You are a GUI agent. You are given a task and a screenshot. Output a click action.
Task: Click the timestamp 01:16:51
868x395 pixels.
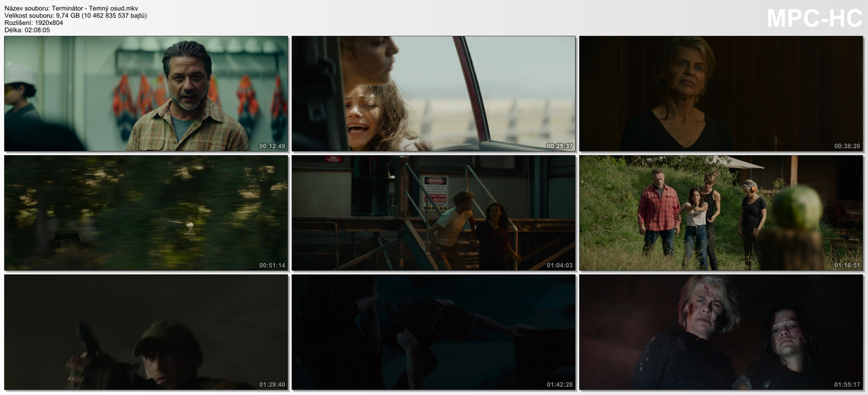[x=847, y=266]
